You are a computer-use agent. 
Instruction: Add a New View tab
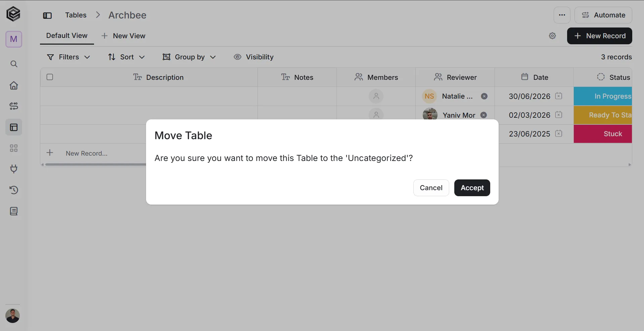point(123,36)
